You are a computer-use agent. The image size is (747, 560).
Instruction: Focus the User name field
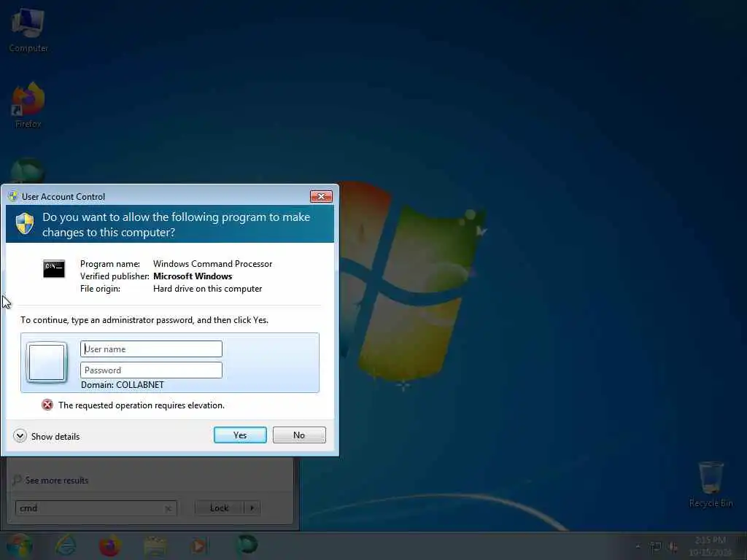tap(151, 349)
